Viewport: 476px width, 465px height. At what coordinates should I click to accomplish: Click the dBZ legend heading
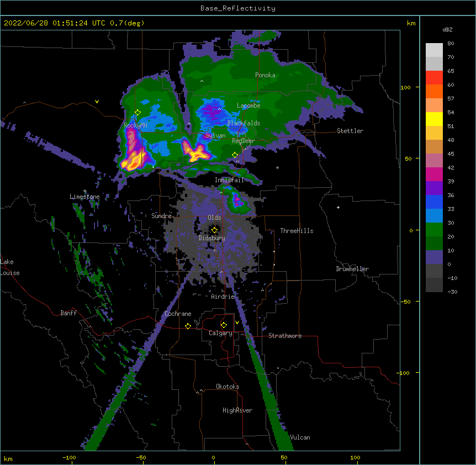pyautogui.click(x=447, y=29)
